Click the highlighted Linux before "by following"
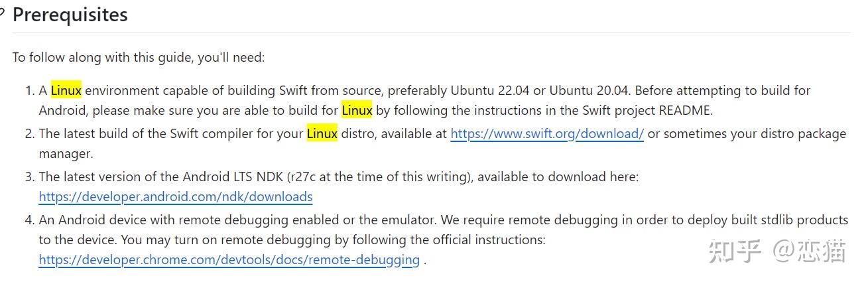 (x=357, y=110)
